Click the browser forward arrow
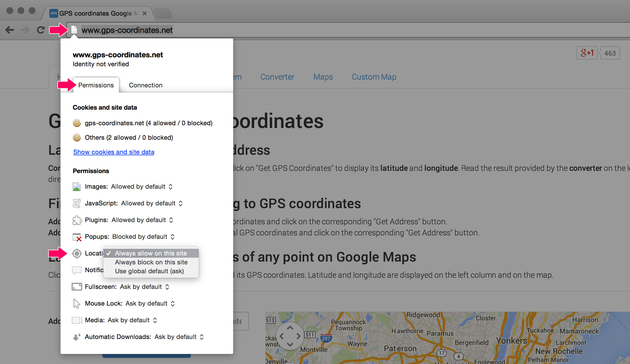Screen dimensions: 630x364 pyautogui.click(x=25, y=30)
